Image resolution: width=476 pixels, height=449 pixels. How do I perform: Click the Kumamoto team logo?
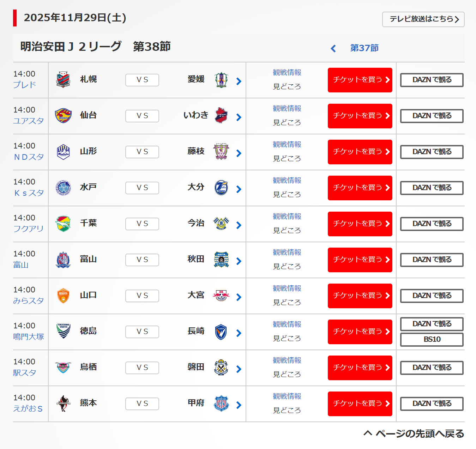click(x=64, y=403)
